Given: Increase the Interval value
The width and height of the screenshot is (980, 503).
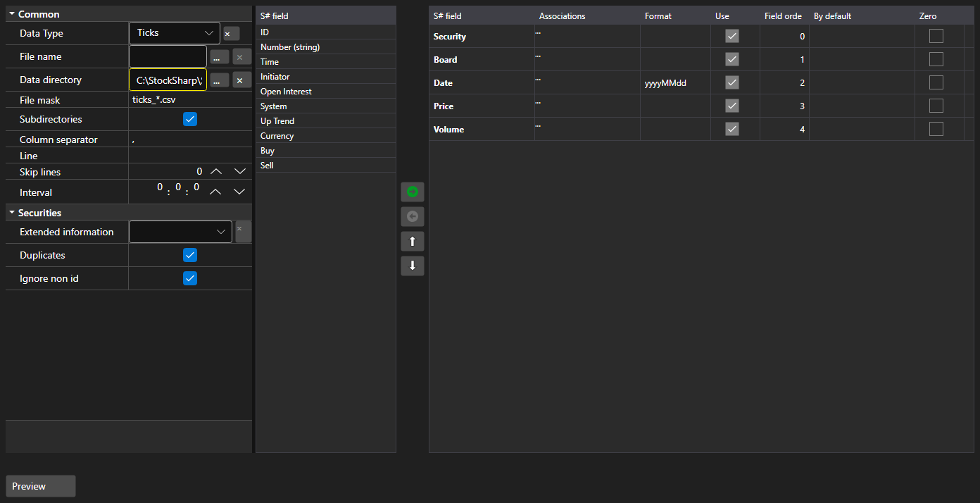Looking at the screenshot, I should tap(216, 192).
